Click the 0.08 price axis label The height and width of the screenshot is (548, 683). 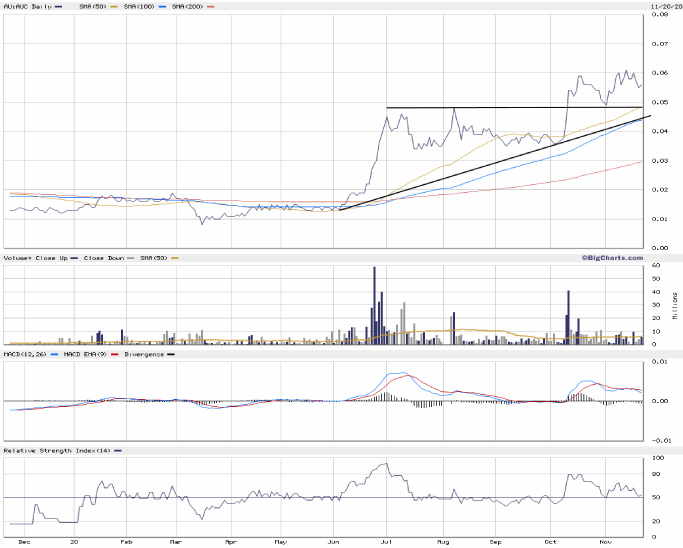click(x=660, y=15)
